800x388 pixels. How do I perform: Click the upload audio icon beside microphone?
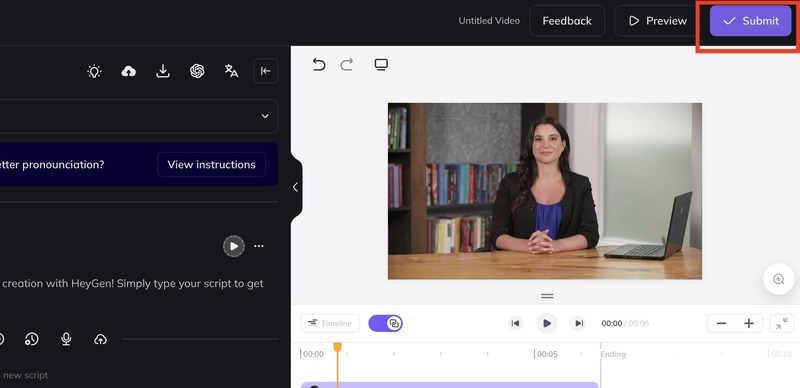coord(101,339)
